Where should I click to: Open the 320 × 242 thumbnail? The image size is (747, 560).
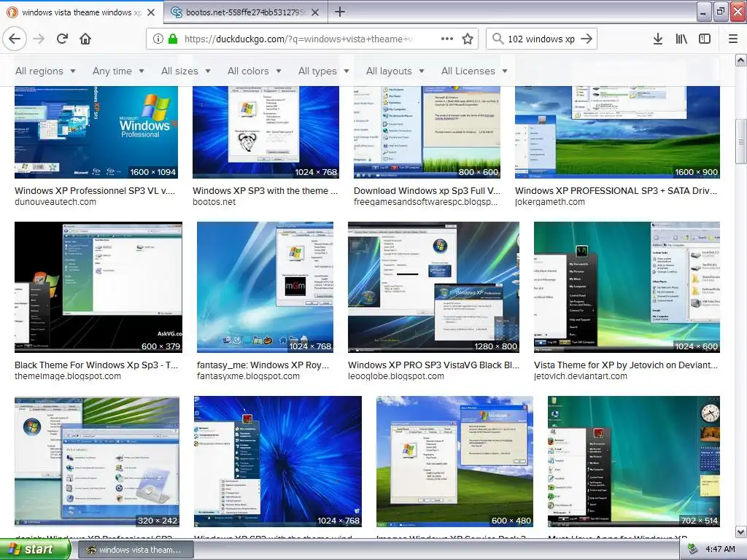tap(97, 462)
